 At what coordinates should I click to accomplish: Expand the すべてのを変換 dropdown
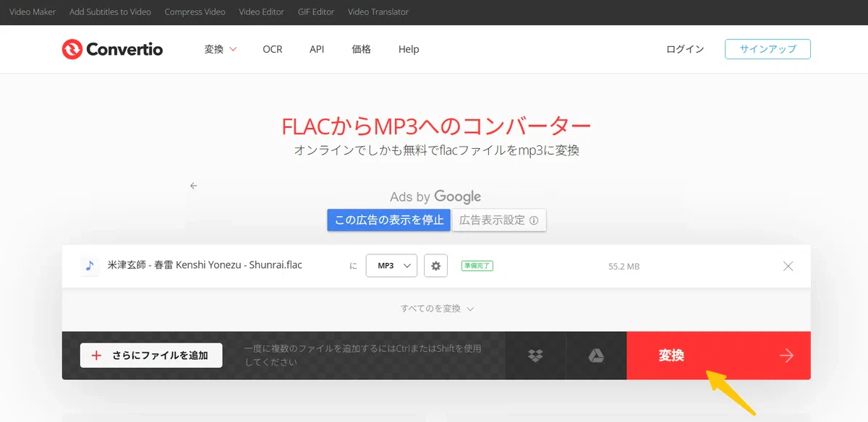(x=437, y=309)
